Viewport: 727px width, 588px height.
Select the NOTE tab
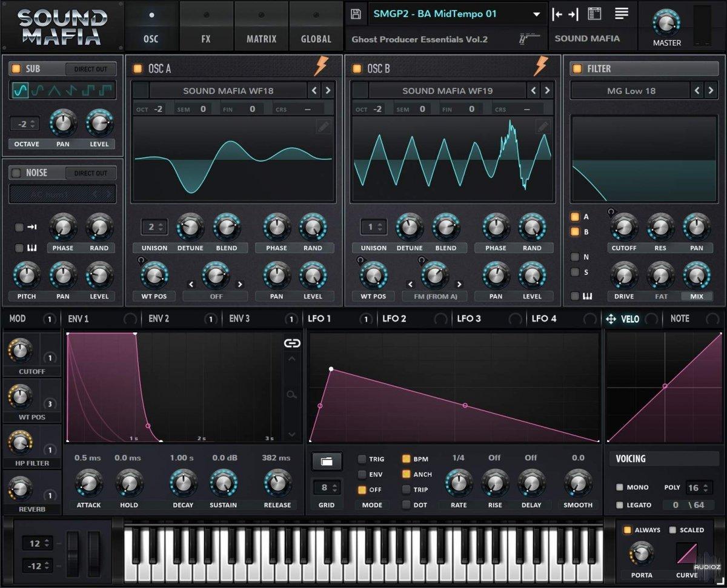click(x=680, y=319)
